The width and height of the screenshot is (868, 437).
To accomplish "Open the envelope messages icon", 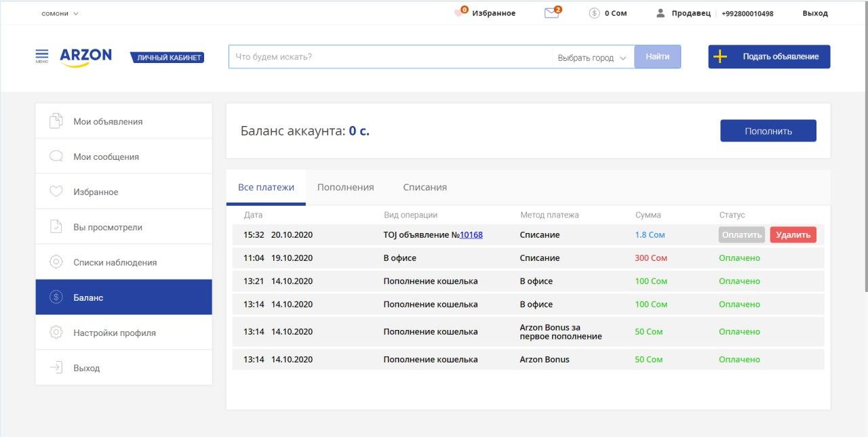I will click(x=552, y=13).
